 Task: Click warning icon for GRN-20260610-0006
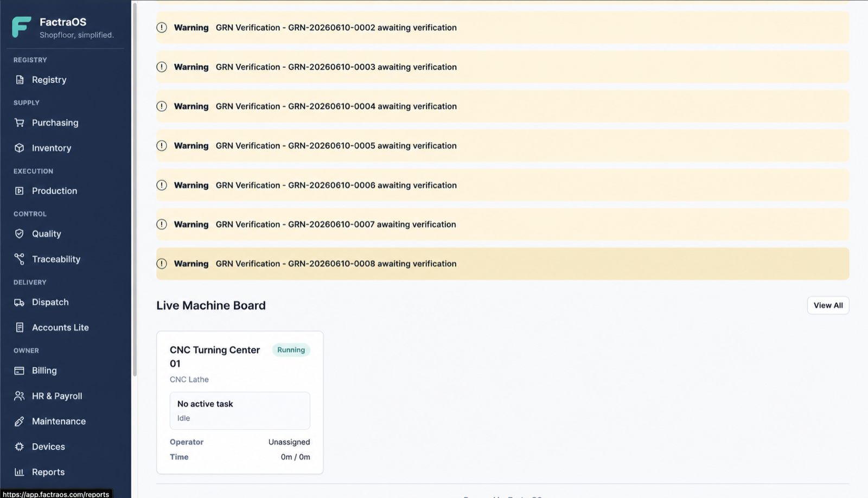162,185
